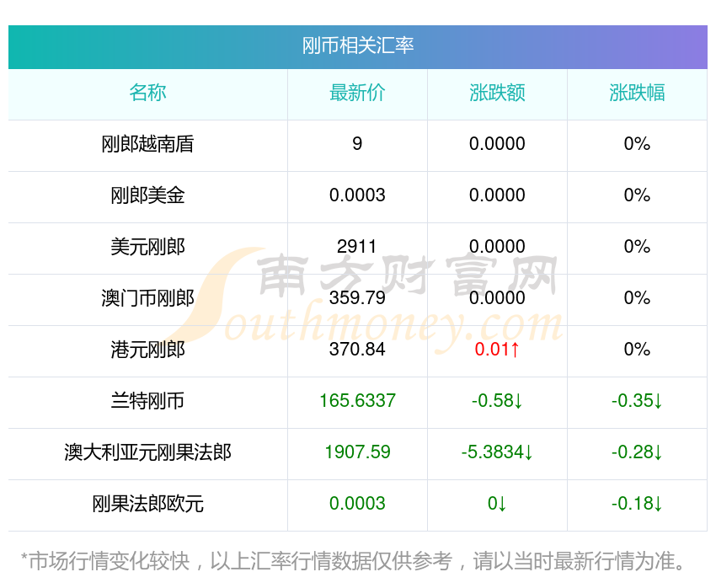
Task: Click the 0% change rate in 美元刚郎 row
Action: pos(637,247)
